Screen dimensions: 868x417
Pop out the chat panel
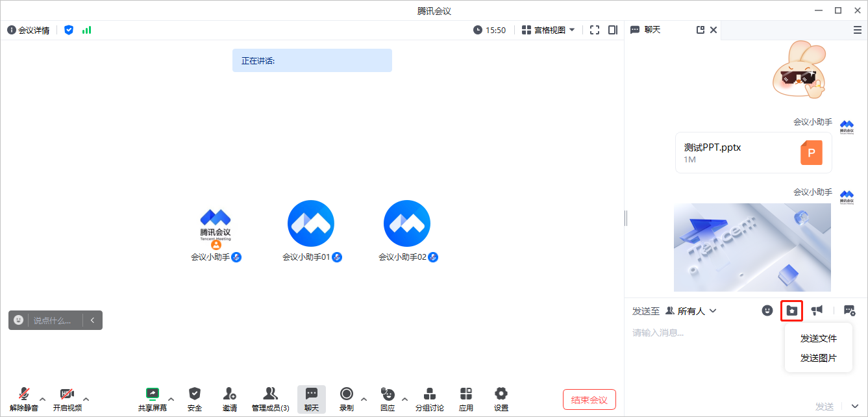701,30
